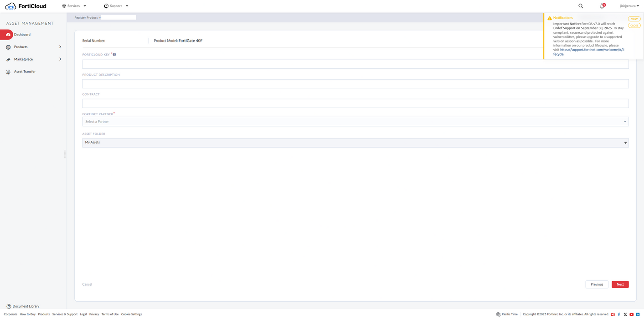This screenshot has width=644, height=319.
Task: Open the X social icon in footer
Action: point(625,314)
